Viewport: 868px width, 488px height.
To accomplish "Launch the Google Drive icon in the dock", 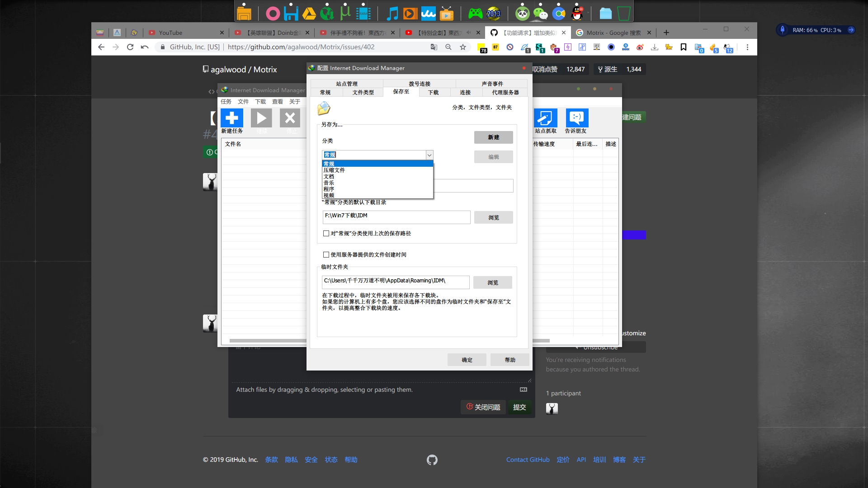I will 309,14.
